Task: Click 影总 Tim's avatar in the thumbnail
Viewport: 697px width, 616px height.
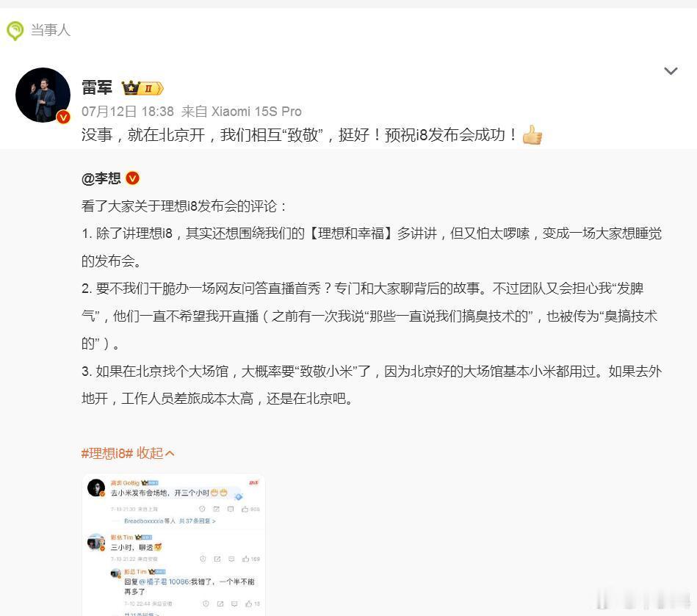Action: (96, 543)
